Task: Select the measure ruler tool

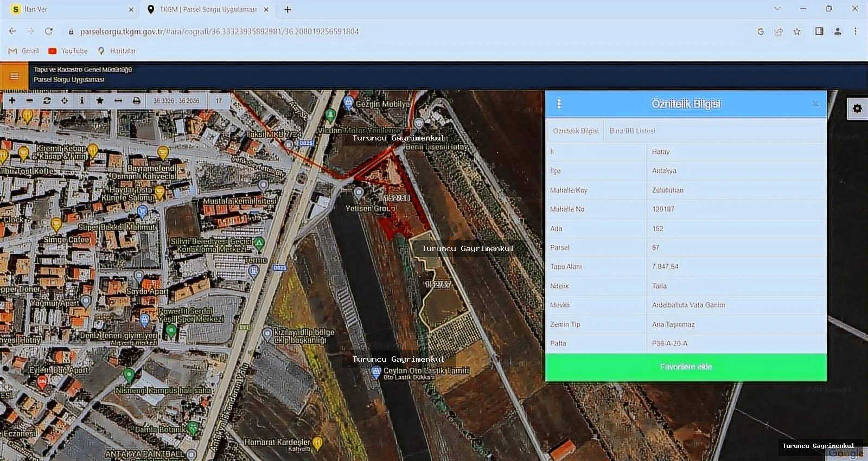Action: coord(118,101)
